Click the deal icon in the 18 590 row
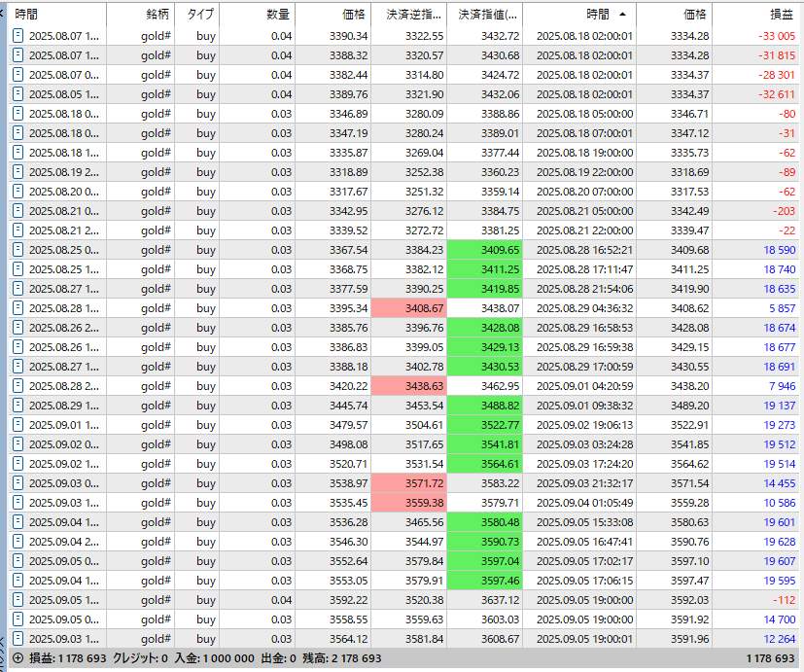 17,250
